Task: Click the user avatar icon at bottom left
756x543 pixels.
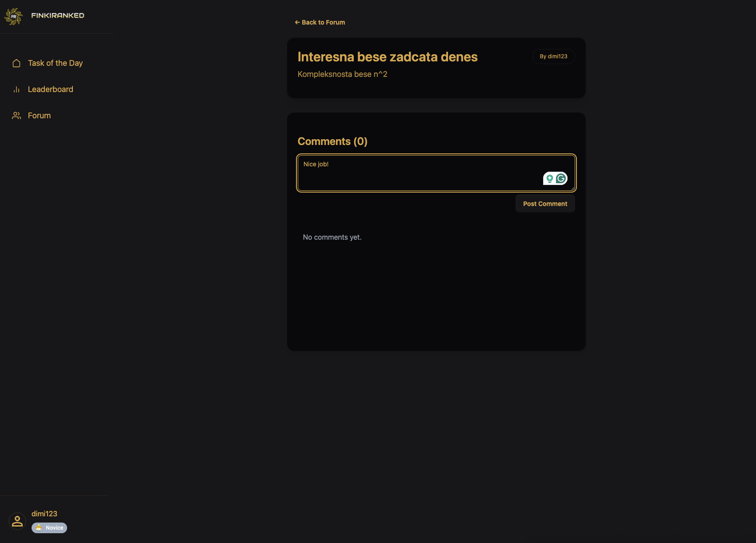Action: (x=17, y=521)
